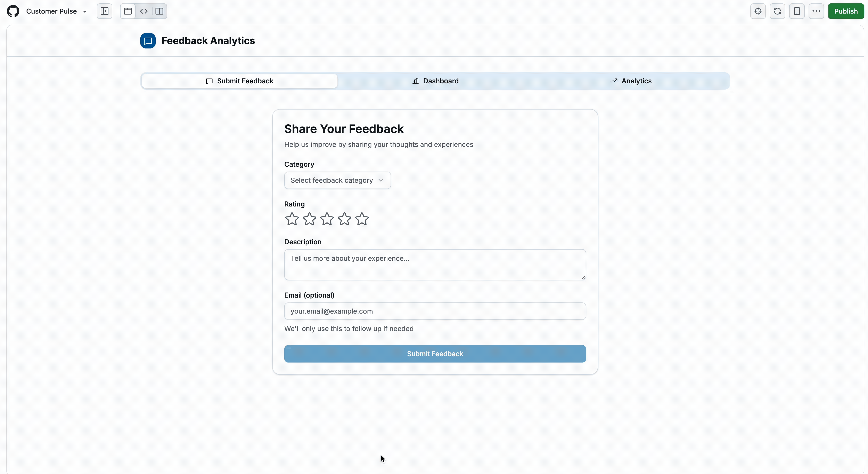Toggle the left sidebar panel icon
Screen dimensions: 868x474
point(105,11)
